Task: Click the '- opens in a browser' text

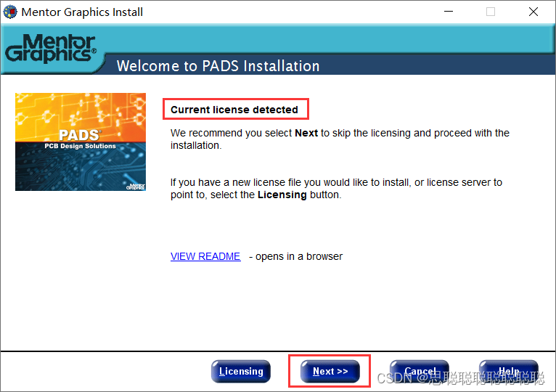Action: point(295,256)
